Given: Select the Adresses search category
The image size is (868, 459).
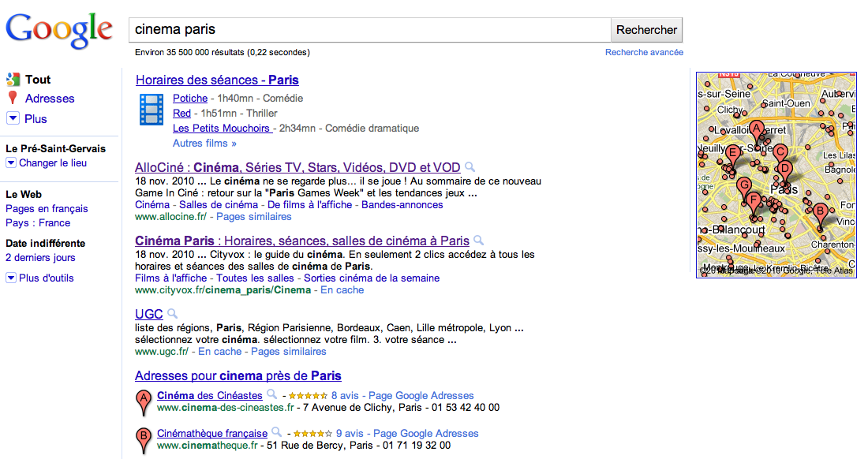Looking at the screenshot, I should point(49,99).
